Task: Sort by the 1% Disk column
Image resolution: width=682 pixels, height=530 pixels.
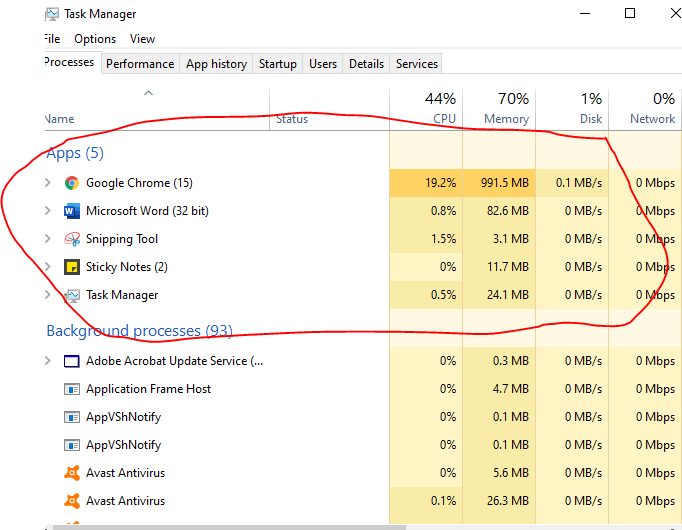Action: [572, 110]
